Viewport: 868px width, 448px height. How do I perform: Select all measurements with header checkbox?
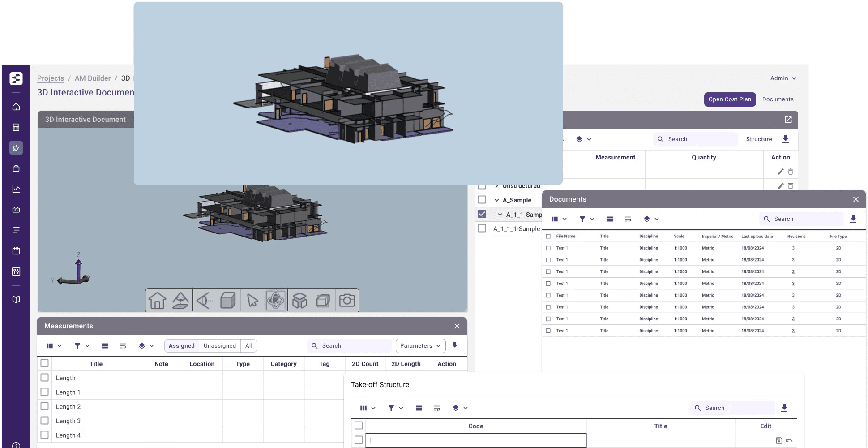pos(45,363)
